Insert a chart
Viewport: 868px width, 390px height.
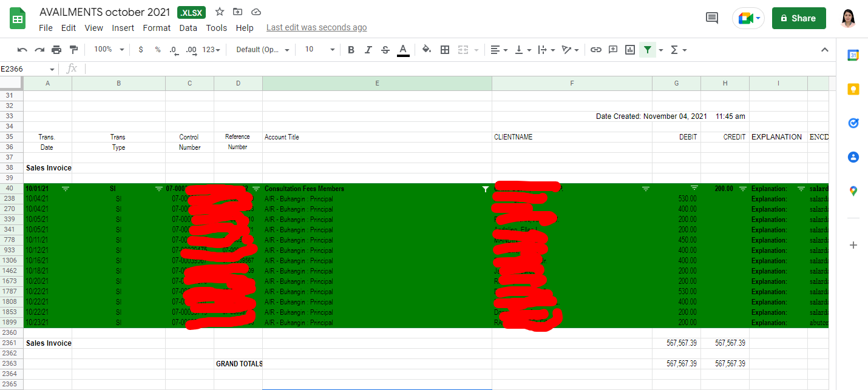click(x=630, y=50)
